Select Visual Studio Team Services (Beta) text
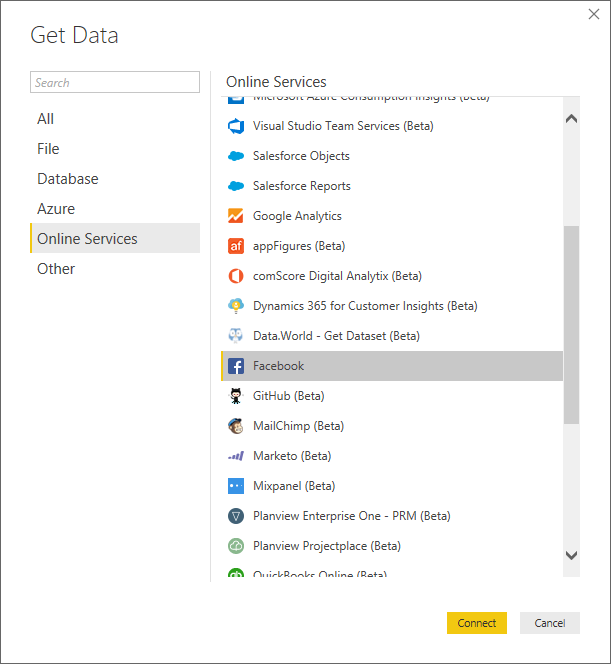Image resolution: width=611 pixels, height=664 pixels. pyautogui.click(x=343, y=126)
